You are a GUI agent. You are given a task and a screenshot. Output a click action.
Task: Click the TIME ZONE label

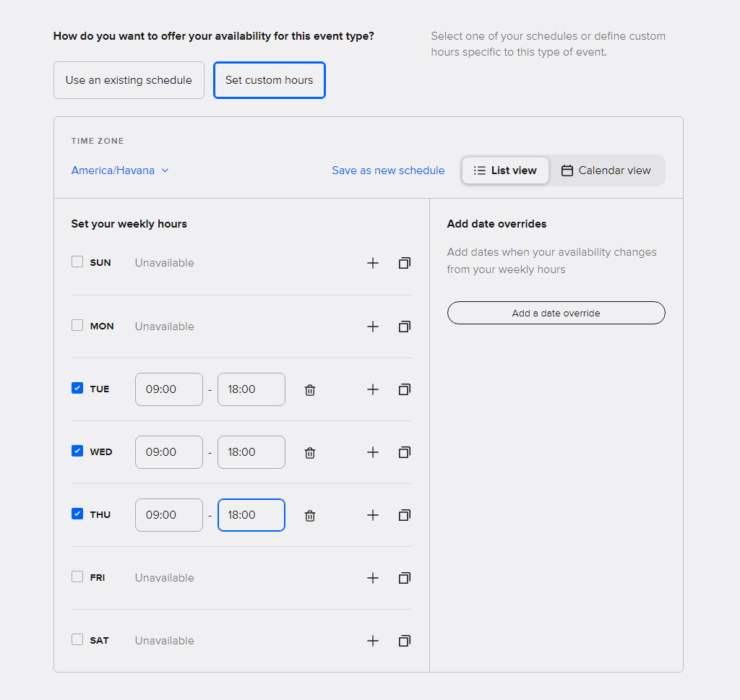(x=98, y=141)
